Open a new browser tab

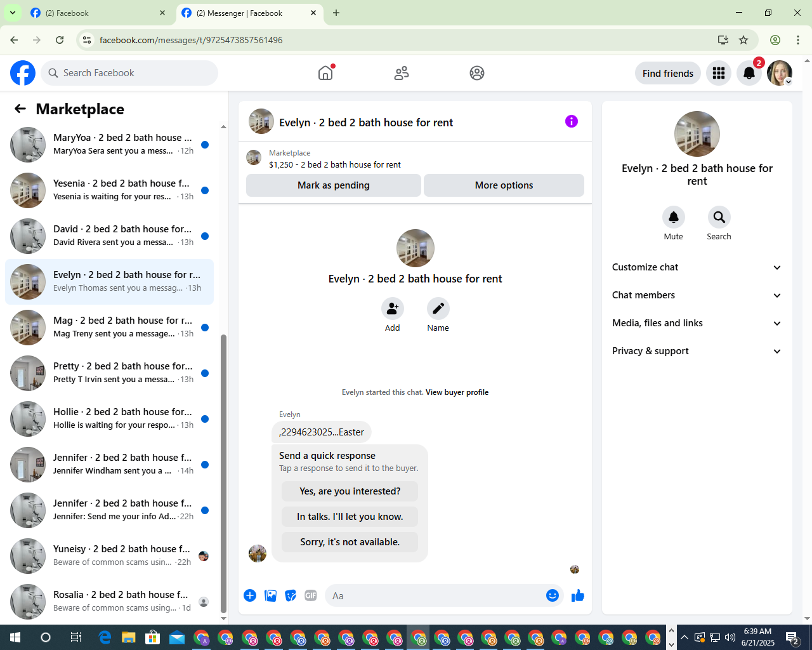point(336,13)
